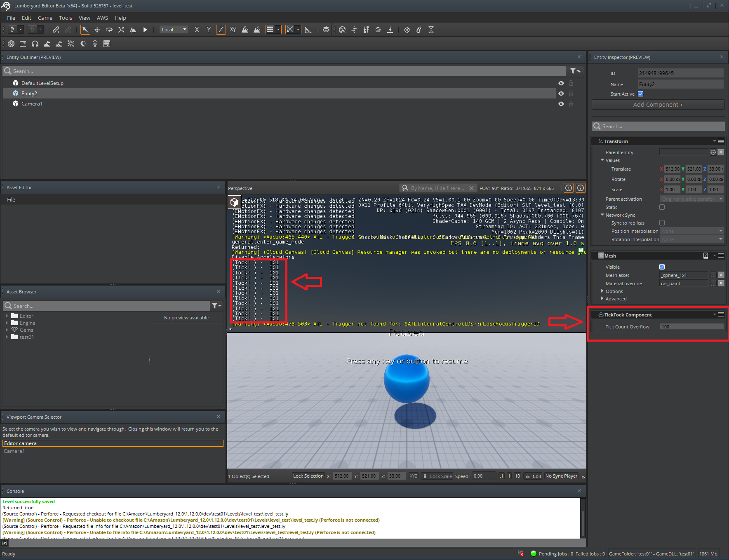This screenshot has width=729, height=560.
Task: Open the ruler tool icon
Action: pyautogui.click(x=308, y=30)
